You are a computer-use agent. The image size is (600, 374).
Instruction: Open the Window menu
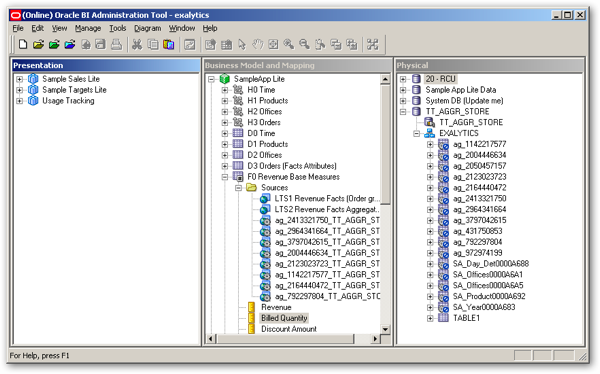pyautogui.click(x=182, y=28)
